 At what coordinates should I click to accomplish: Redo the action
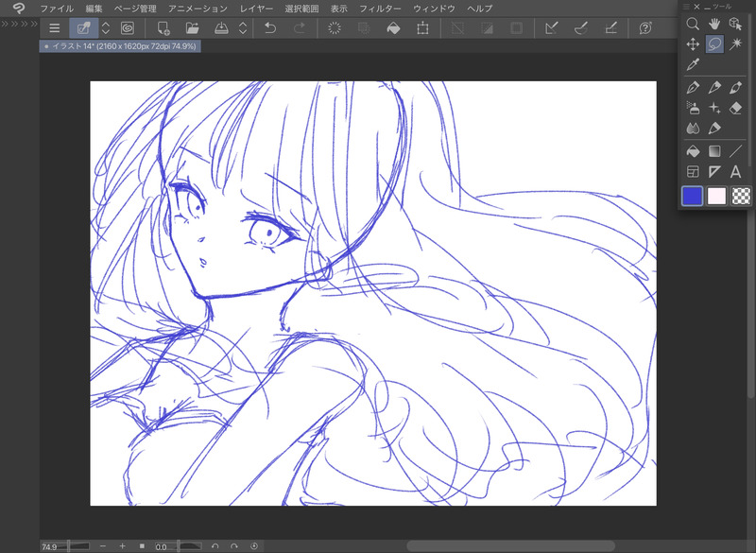(300, 28)
